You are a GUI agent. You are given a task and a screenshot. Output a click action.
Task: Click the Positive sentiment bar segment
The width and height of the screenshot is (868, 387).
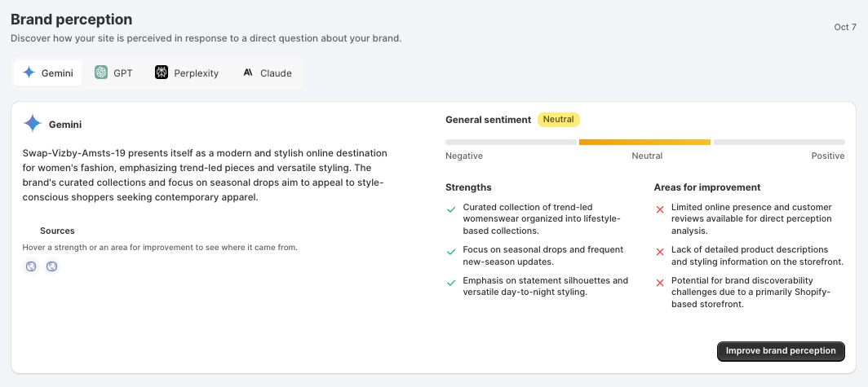779,142
